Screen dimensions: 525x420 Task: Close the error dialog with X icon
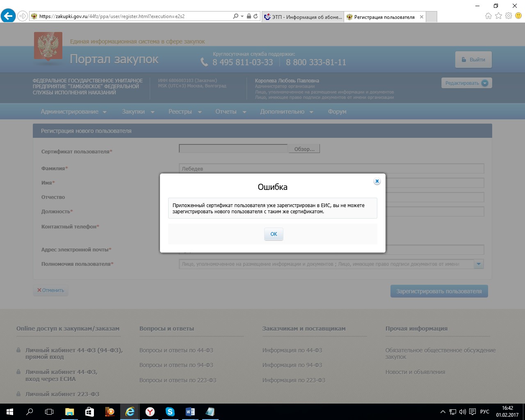(x=377, y=181)
